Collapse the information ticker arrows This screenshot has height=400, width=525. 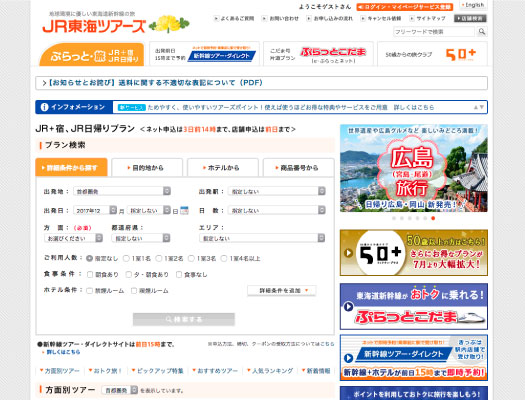(479, 107)
